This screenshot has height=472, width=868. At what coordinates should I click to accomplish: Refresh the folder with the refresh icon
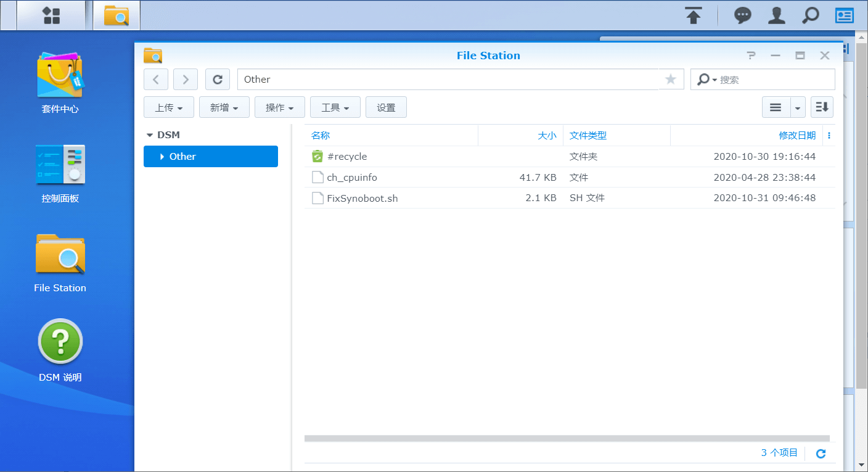[x=217, y=79]
